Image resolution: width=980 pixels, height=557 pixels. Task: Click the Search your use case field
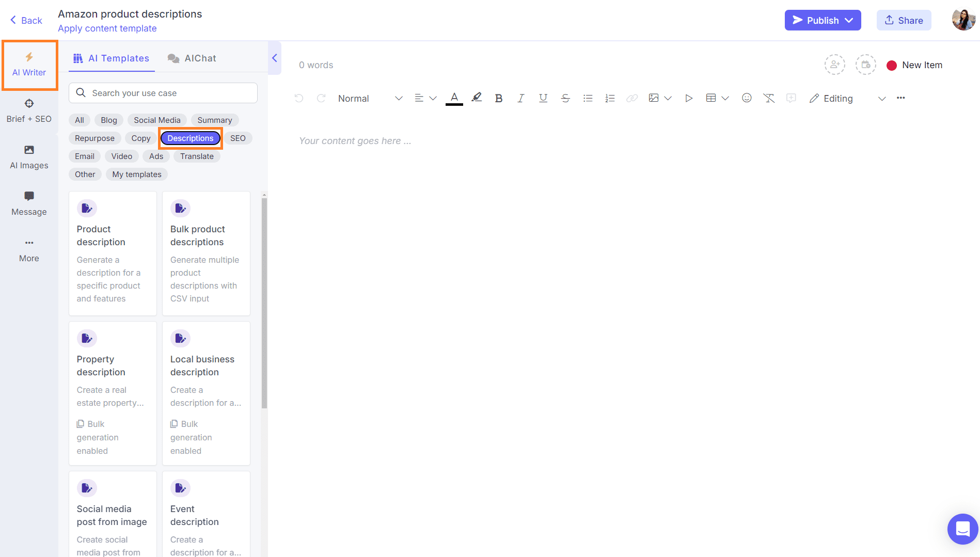(x=163, y=93)
